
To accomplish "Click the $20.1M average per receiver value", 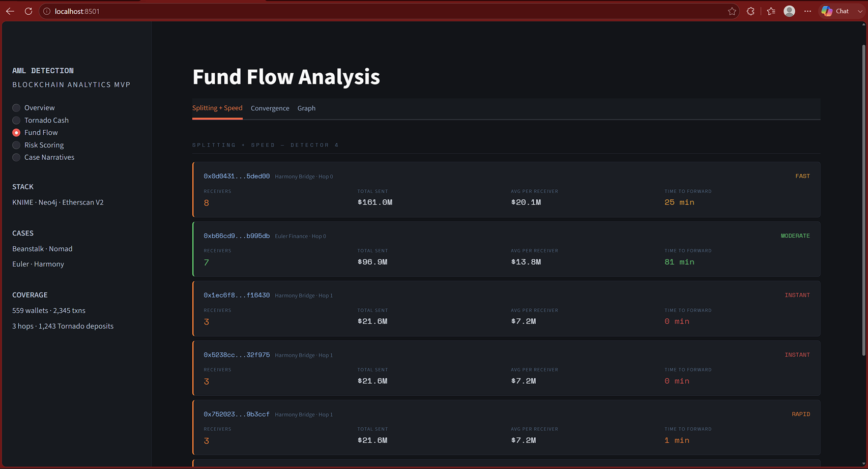I will pyautogui.click(x=526, y=202).
